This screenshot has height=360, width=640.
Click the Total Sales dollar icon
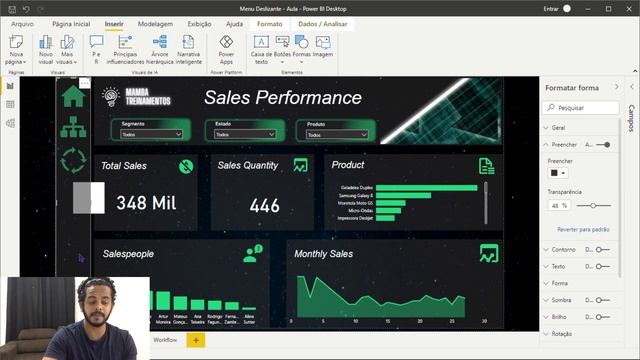pos(186,166)
